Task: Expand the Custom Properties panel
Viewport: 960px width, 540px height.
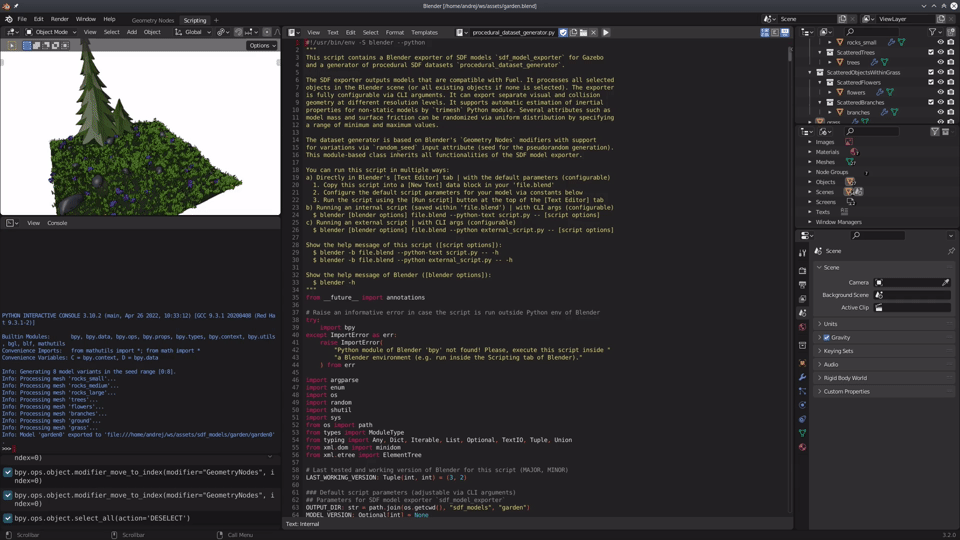Action: [x=885, y=391]
